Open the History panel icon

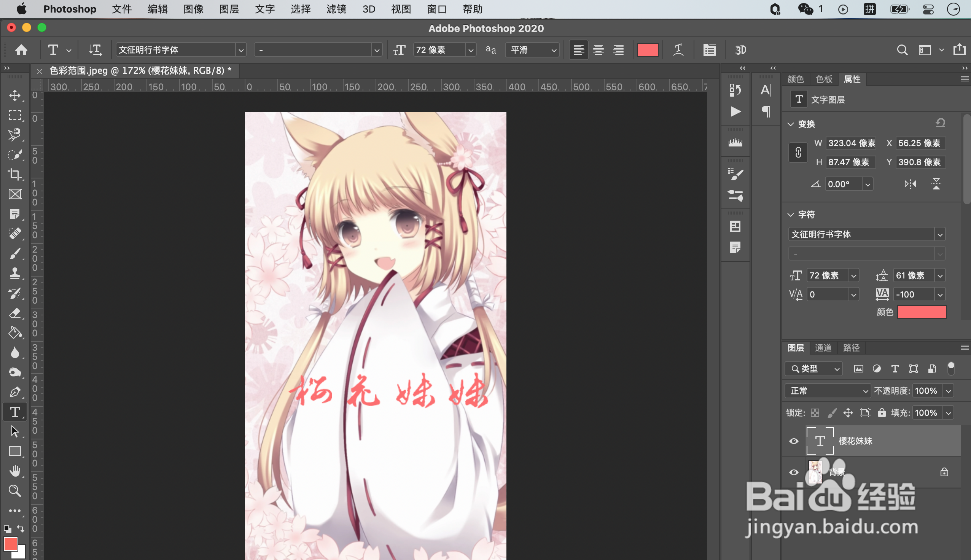(x=735, y=90)
